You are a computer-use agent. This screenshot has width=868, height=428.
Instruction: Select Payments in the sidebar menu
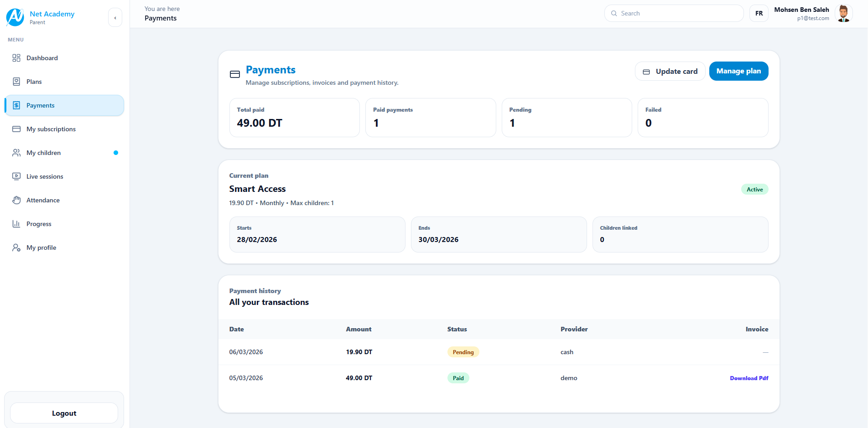click(x=41, y=105)
